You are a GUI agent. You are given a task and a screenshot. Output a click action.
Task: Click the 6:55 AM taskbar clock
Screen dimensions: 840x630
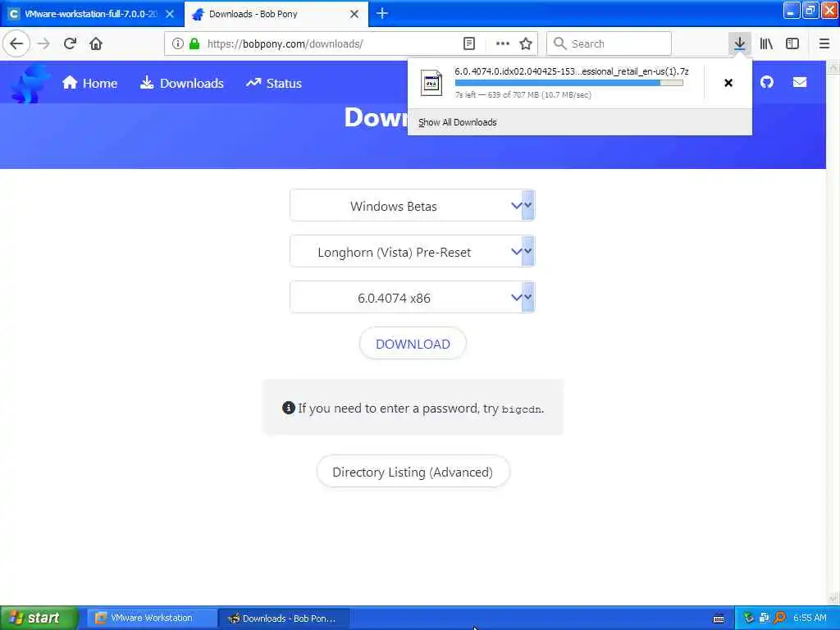click(x=810, y=618)
